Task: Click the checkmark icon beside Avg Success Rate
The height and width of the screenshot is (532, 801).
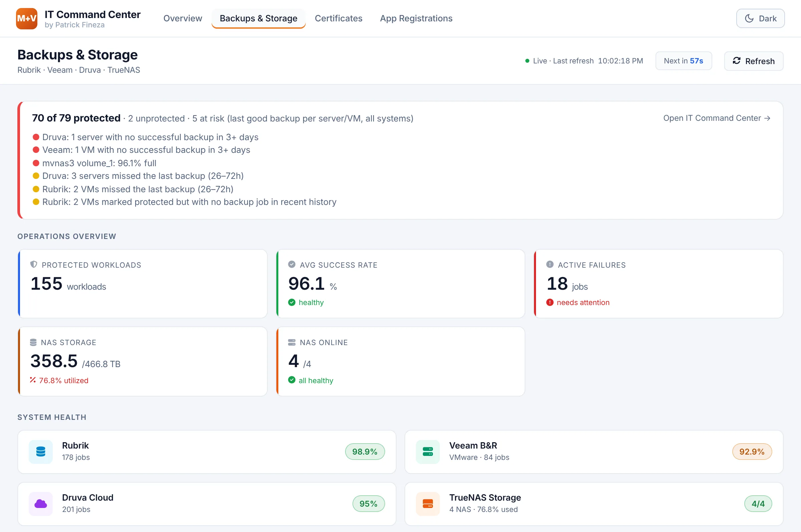Action: click(x=291, y=264)
